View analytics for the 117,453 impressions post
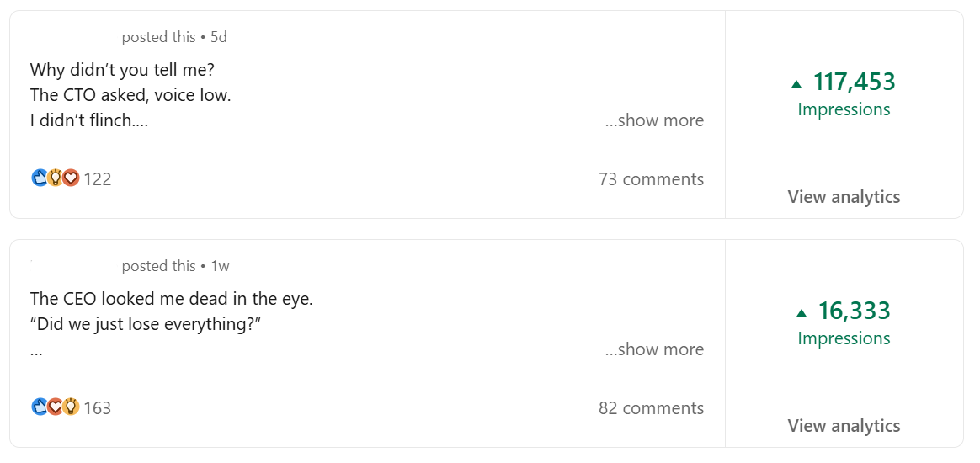The height and width of the screenshot is (463, 980). pyautogui.click(x=844, y=197)
